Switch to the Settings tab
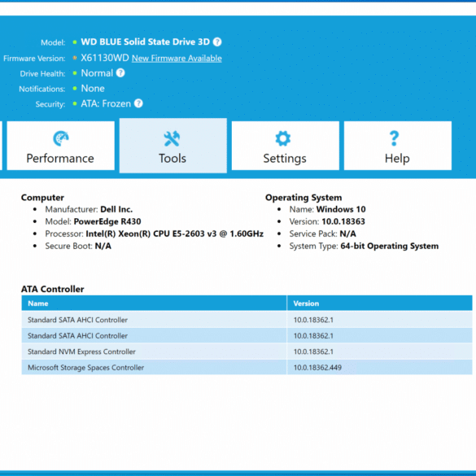The height and width of the screenshot is (476, 476). pyautogui.click(x=285, y=146)
